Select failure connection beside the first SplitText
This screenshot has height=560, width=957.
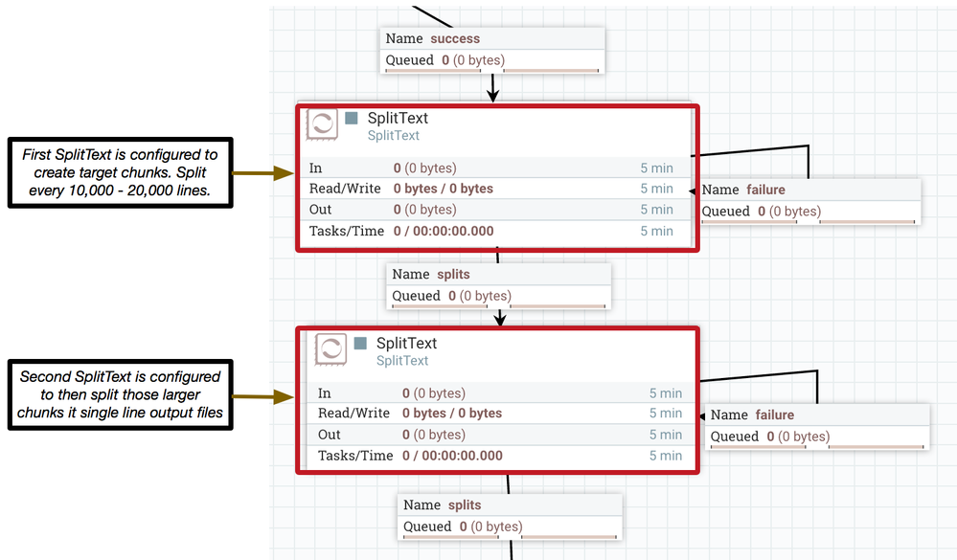pos(809,201)
